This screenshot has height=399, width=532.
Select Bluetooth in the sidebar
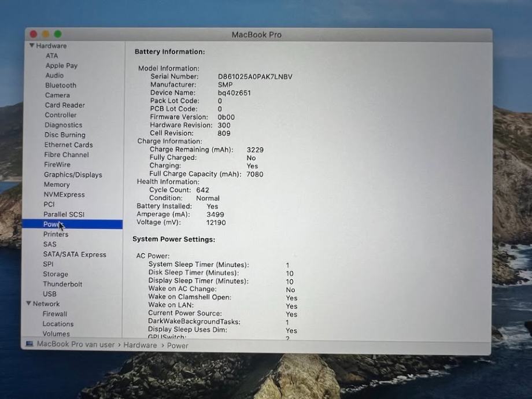point(61,85)
